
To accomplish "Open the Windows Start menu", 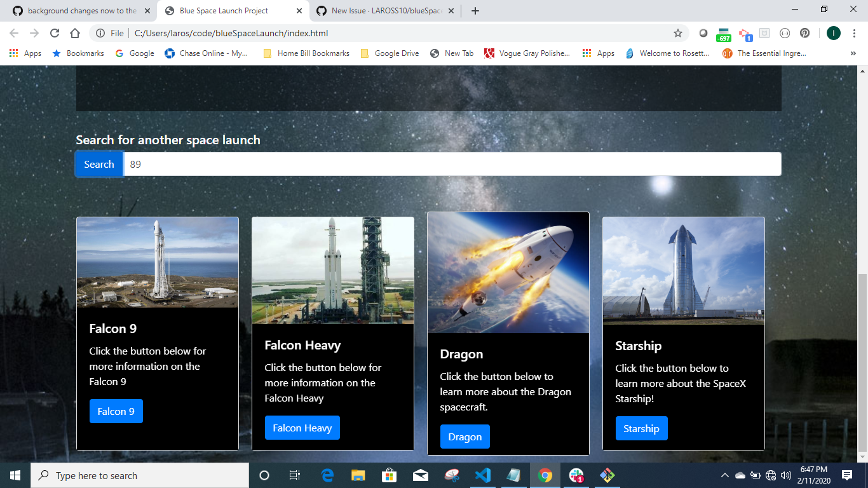I will point(15,475).
